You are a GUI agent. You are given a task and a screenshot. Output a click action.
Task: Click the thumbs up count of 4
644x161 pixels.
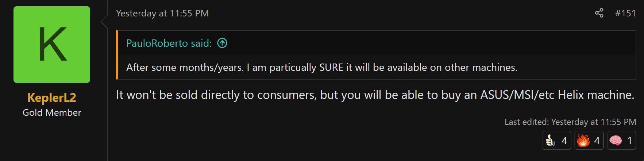564,141
